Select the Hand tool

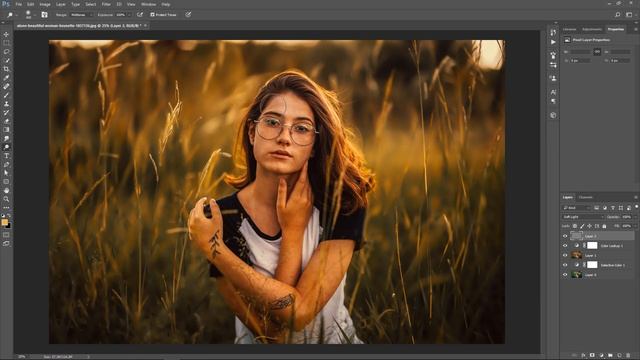coord(6,191)
